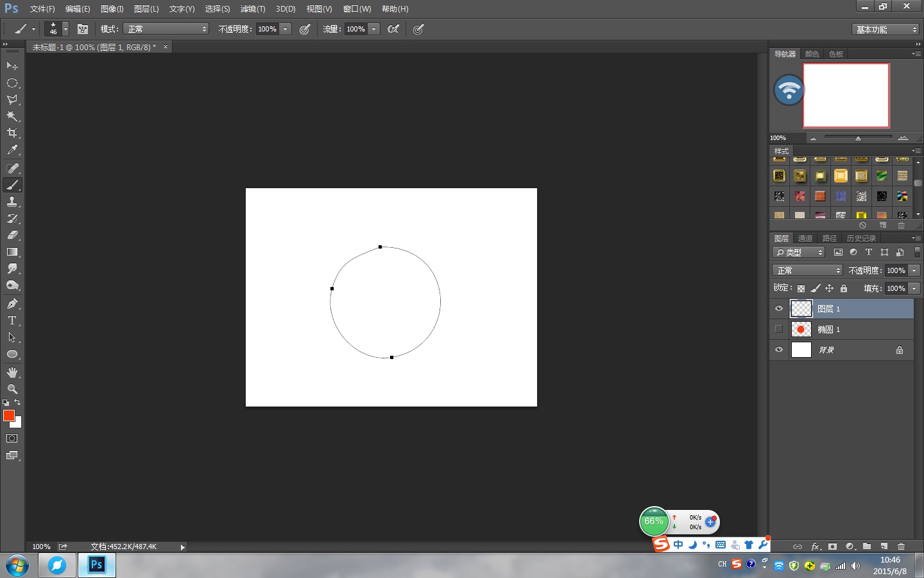Toggle pressure for opacity button
924x578 pixels.
point(305,29)
